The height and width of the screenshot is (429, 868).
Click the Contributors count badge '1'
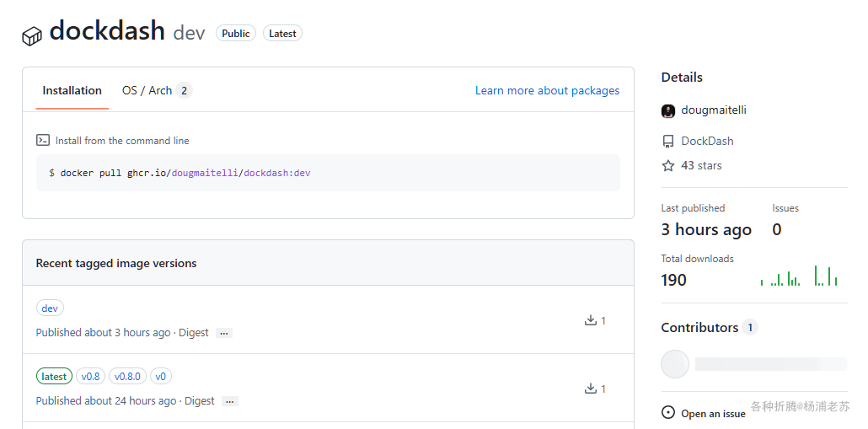click(x=750, y=327)
